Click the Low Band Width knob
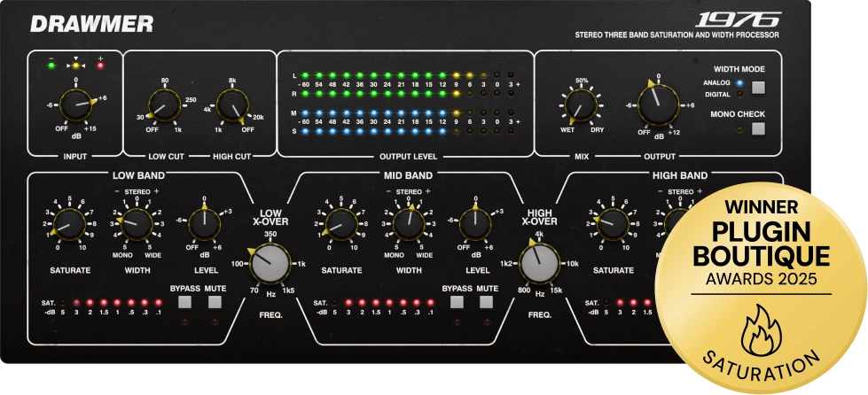The width and height of the screenshot is (868, 395). coord(136,223)
